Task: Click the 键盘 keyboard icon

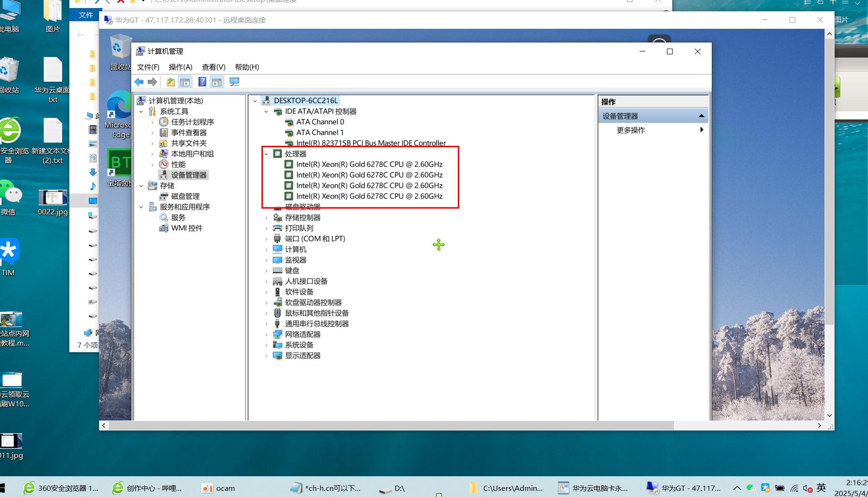Action: [278, 270]
